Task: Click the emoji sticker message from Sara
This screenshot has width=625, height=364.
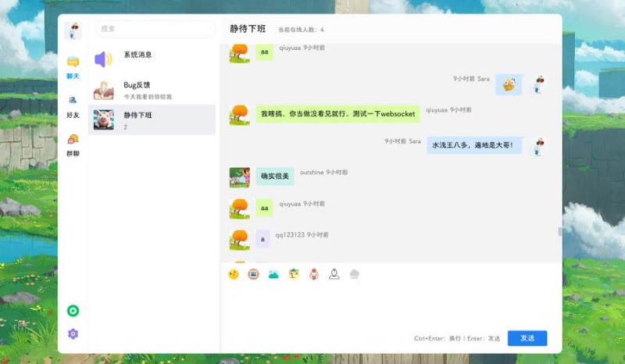Action: pyautogui.click(x=509, y=84)
